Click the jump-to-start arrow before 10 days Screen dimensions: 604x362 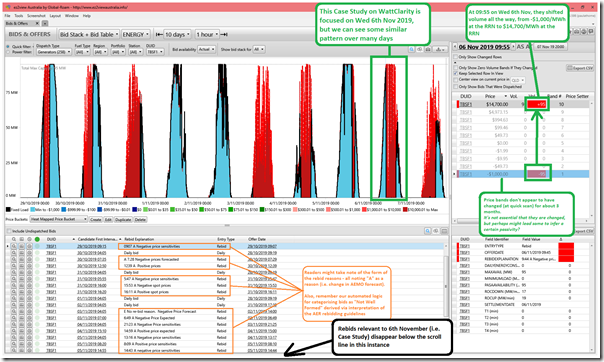159,35
